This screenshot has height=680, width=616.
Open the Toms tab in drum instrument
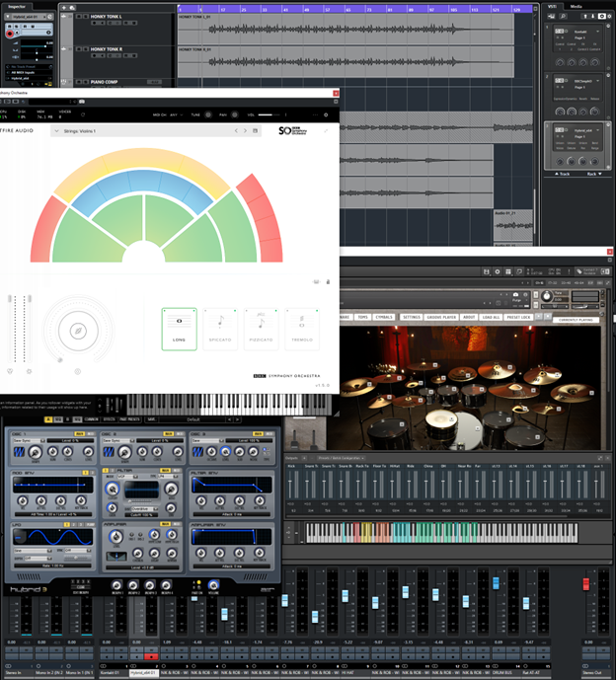coord(362,317)
